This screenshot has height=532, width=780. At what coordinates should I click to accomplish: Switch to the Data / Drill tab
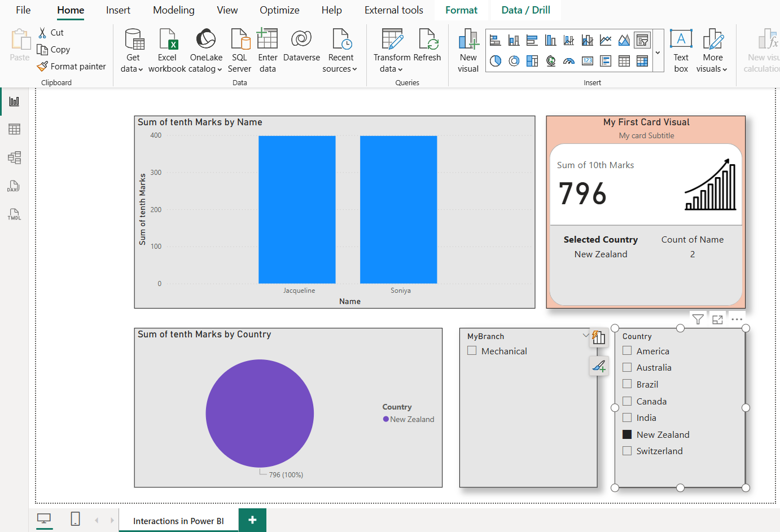[x=525, y=10]
